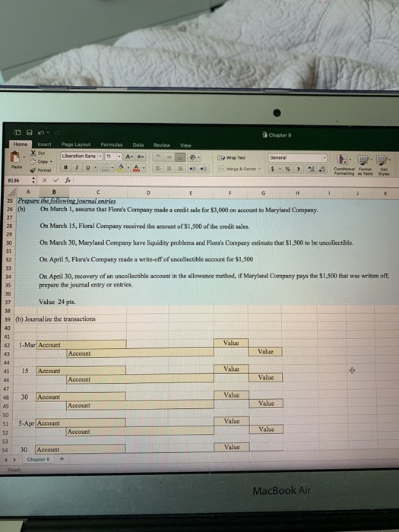Click the cell Borders icon

106,168
